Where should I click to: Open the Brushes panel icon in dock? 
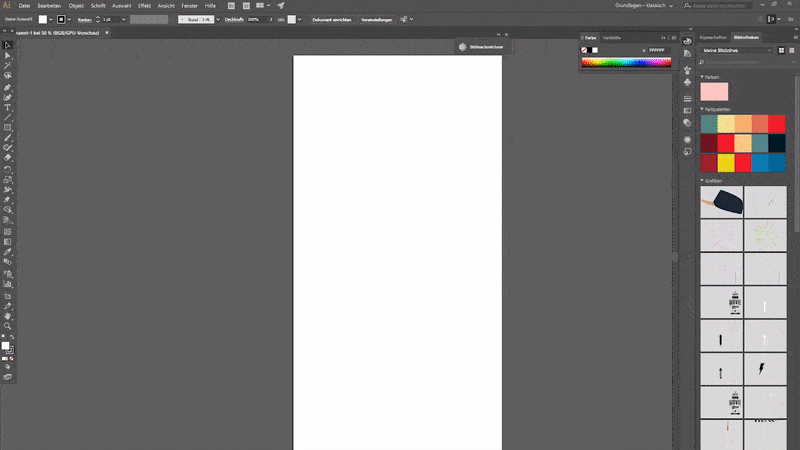point(687,70)
